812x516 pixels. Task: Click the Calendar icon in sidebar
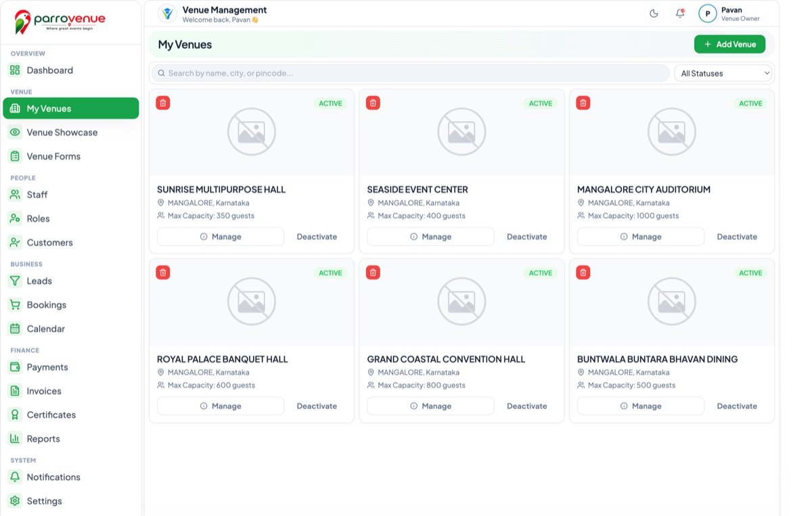tap(15, 329)
